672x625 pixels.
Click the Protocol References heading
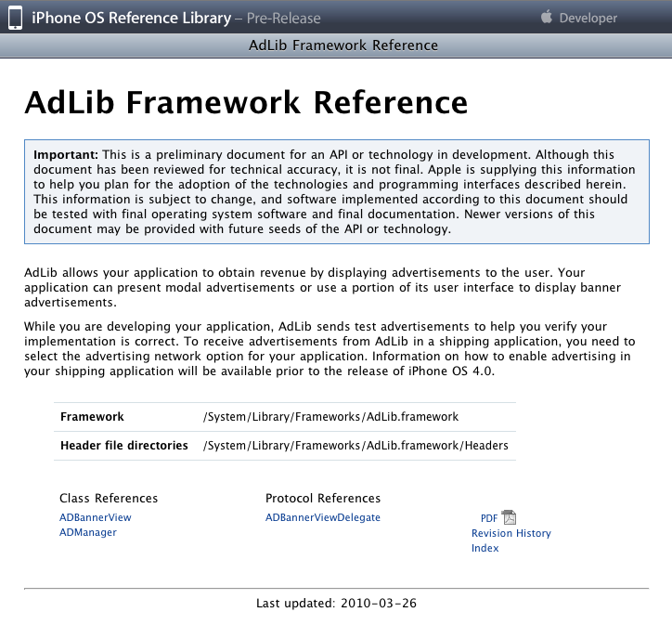tap(323, 498)
